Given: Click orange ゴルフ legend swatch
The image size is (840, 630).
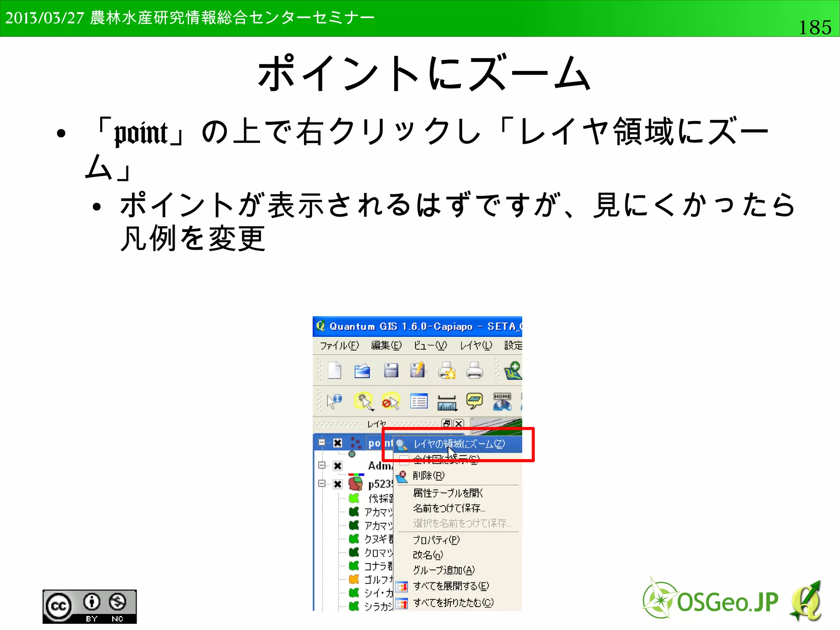Looking at the screenshot, I should click(354, 579).
